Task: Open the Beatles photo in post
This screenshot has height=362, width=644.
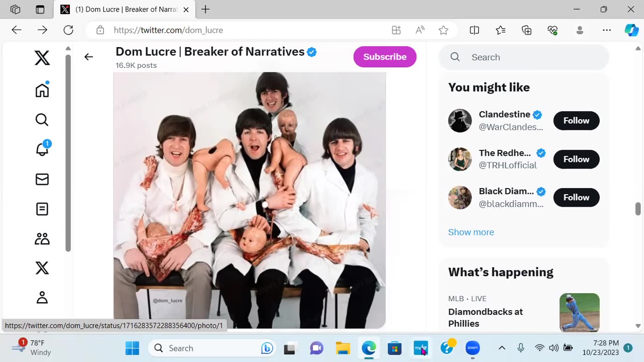Action: pos(250,200)
